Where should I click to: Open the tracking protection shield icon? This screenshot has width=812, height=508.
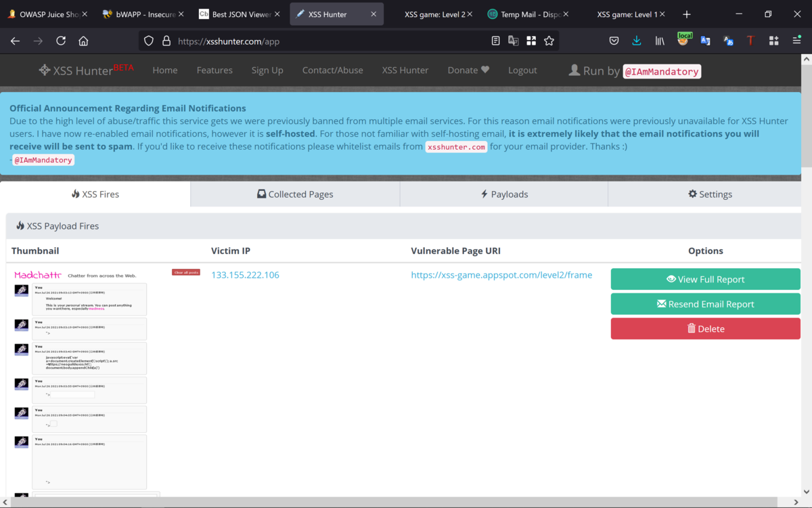click(150, 41)
